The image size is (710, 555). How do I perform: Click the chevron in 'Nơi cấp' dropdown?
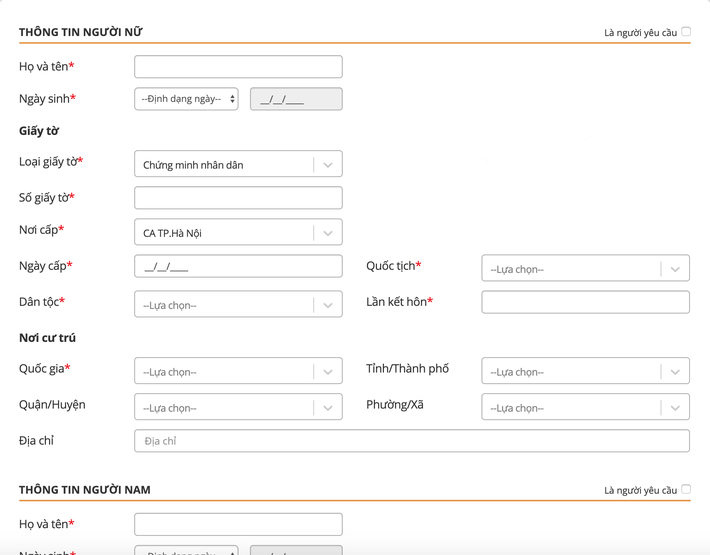(x=328, y=233)
